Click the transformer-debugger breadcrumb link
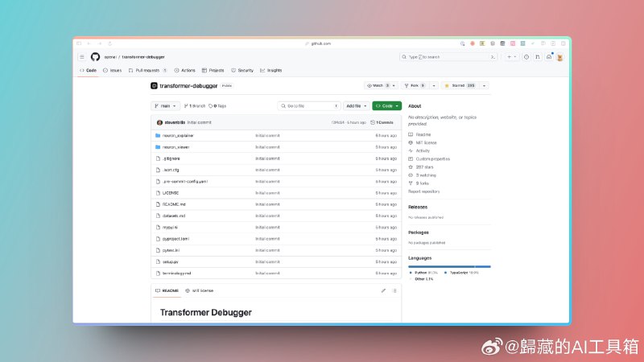Screen dimensions: 644x362 point(143,57)
